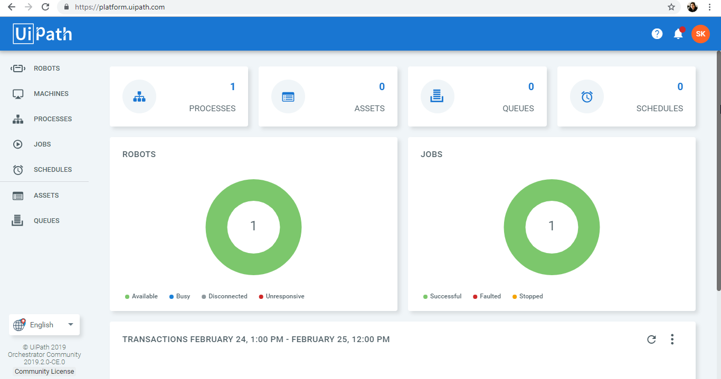Click the page vertical scrollbar
This screenshot has height=379, width=721.
[719, 170]
